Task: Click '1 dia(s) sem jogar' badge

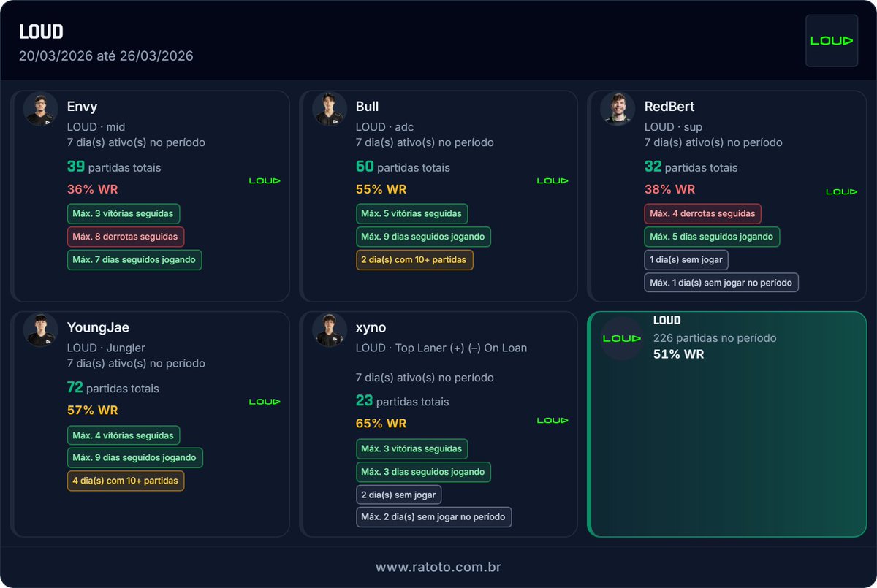Action: coord(686,259)
